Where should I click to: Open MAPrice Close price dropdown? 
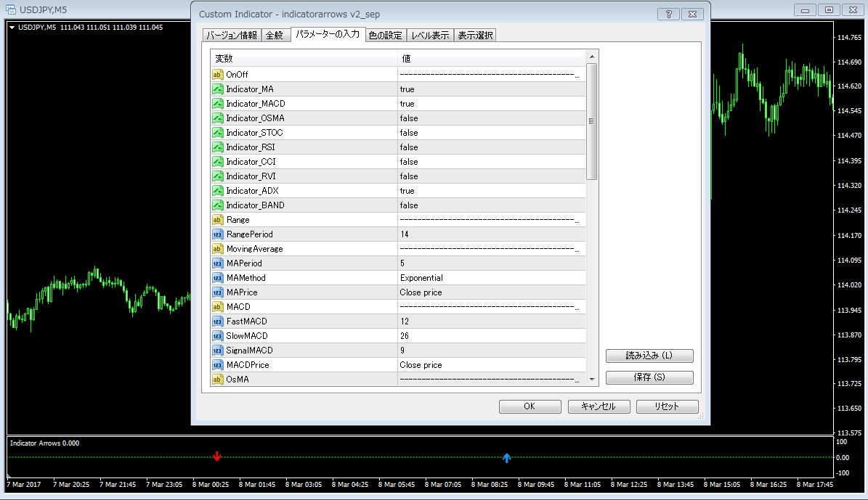pos(492,292)
